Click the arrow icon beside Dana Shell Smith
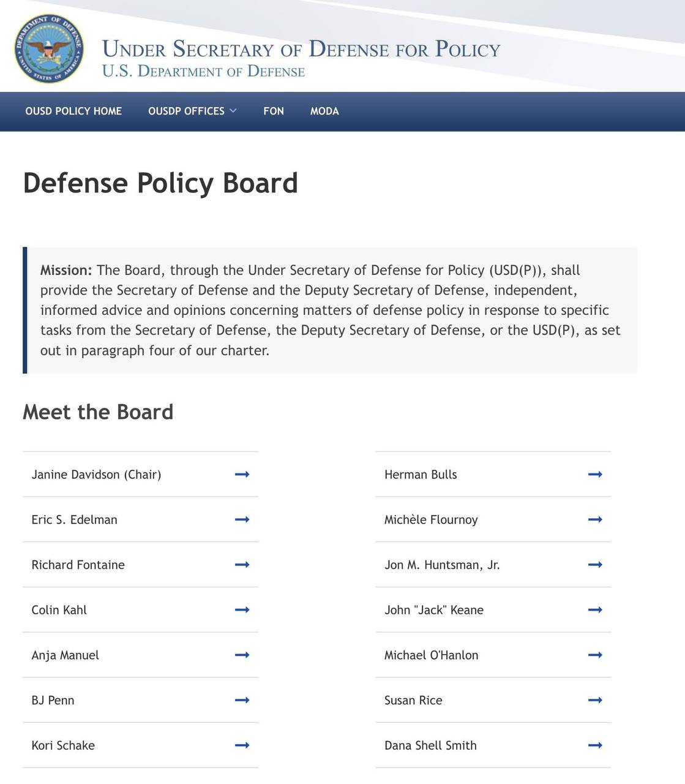The width and height of the screenshot is (685, 784). pos(595,745)
